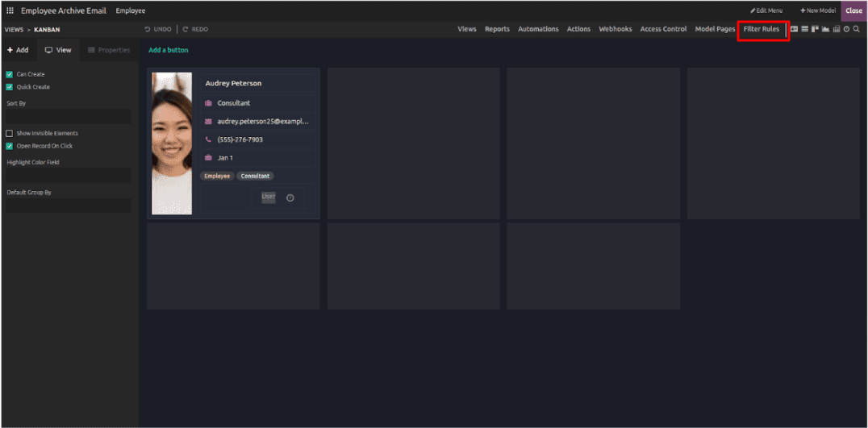This screenshot has width=868, height=428.
Task: Open the Default Group By dropdown
Action: 69,206
